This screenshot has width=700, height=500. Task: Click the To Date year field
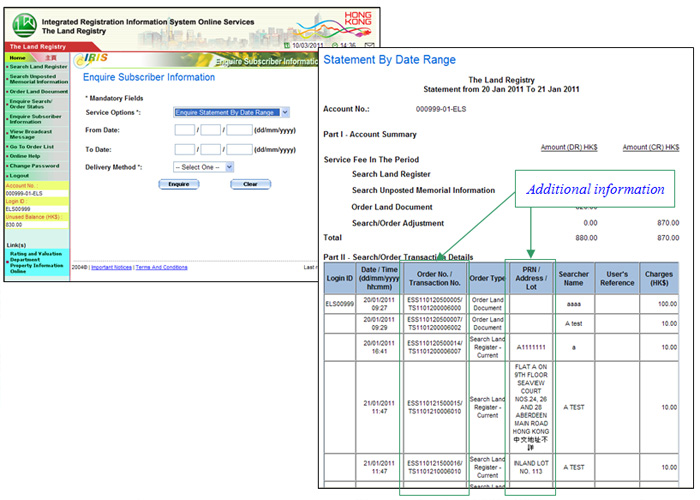pos(239,149)
